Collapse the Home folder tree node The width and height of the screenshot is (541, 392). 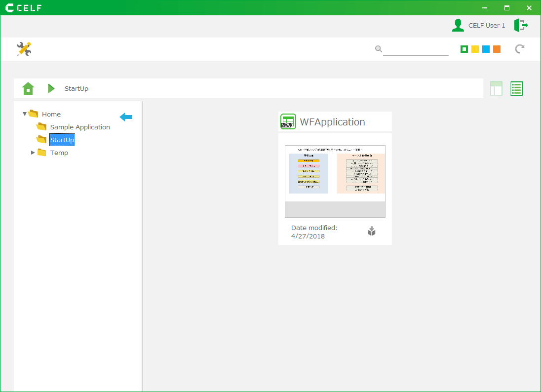(x=25, y=114)
